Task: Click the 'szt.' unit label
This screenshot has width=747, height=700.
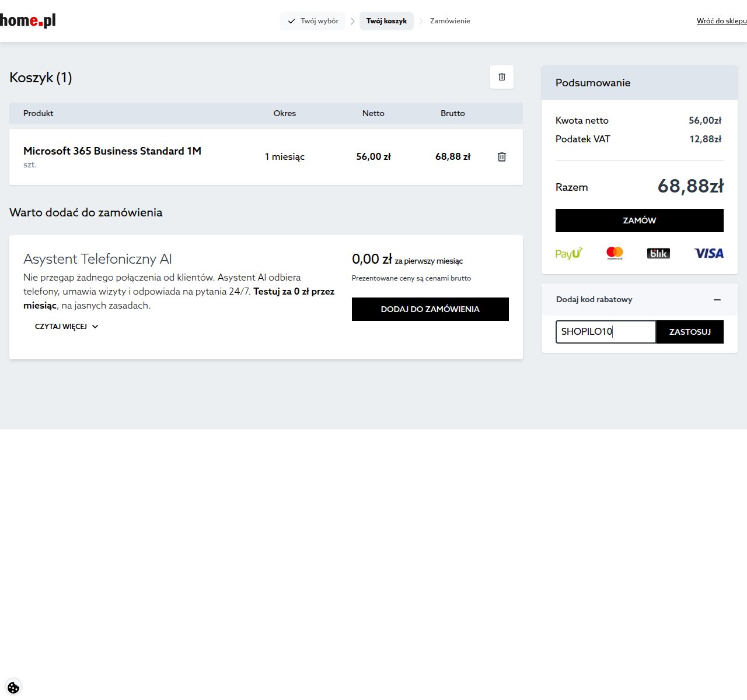Action: pos(30,165)
